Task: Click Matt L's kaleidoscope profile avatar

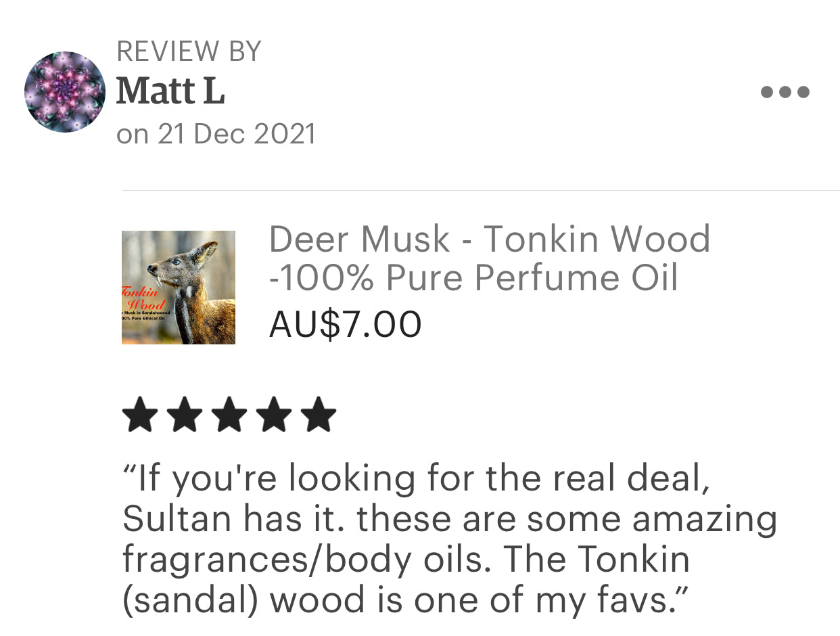Action: coord(65,91)
